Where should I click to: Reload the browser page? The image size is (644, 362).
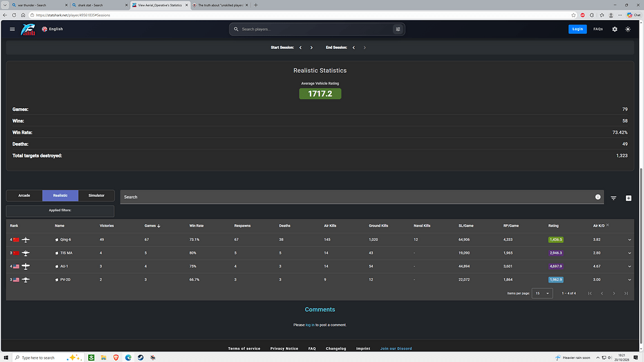(14, 15)
